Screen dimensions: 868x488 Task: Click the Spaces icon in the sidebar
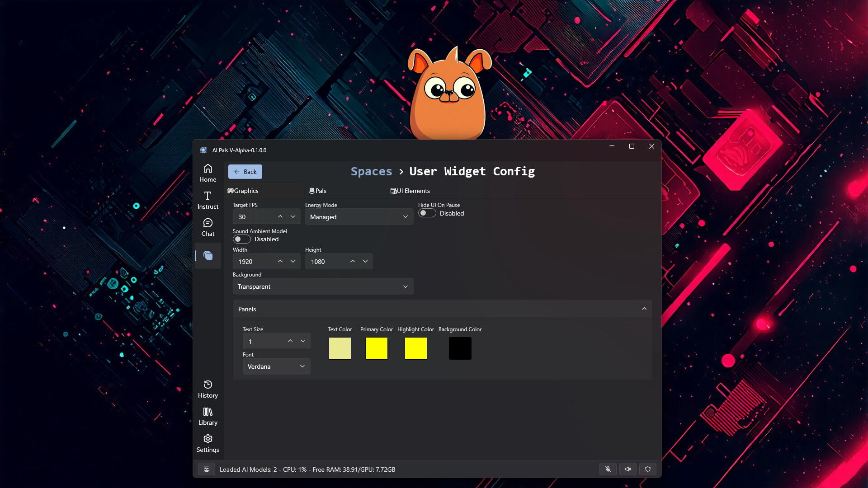point(208,255)
